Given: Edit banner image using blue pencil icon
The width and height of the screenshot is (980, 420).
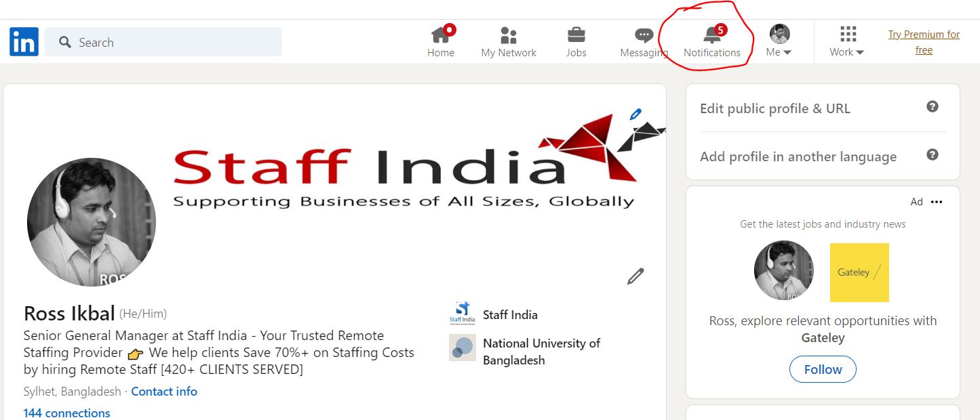Looking at the screenshot, I should pos(635,114).
